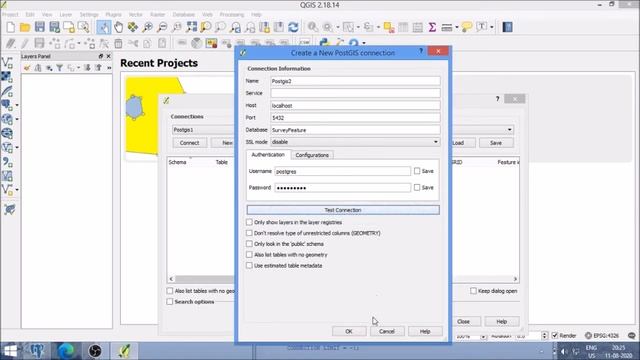The height and width of the screenshot is (360, 640).
Task: Select the Zoom Out magnifier tool
Action: (x=162, y=27)
